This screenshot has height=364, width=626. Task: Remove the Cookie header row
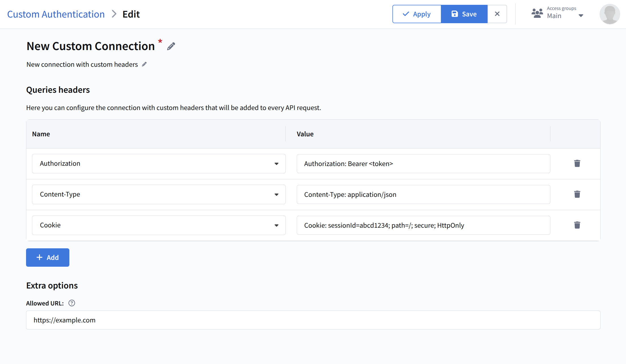pyautogui.click(x=577, y=225)
